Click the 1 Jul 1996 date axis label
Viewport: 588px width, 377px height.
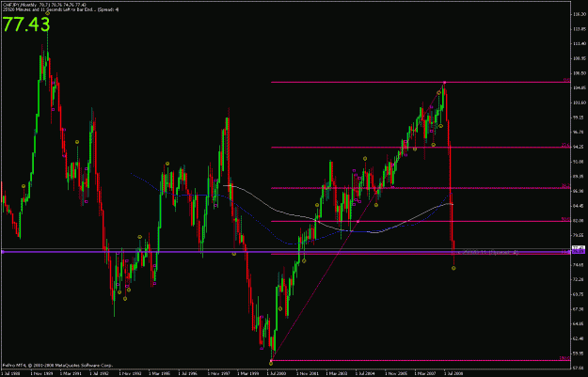(x=187, y=373)
